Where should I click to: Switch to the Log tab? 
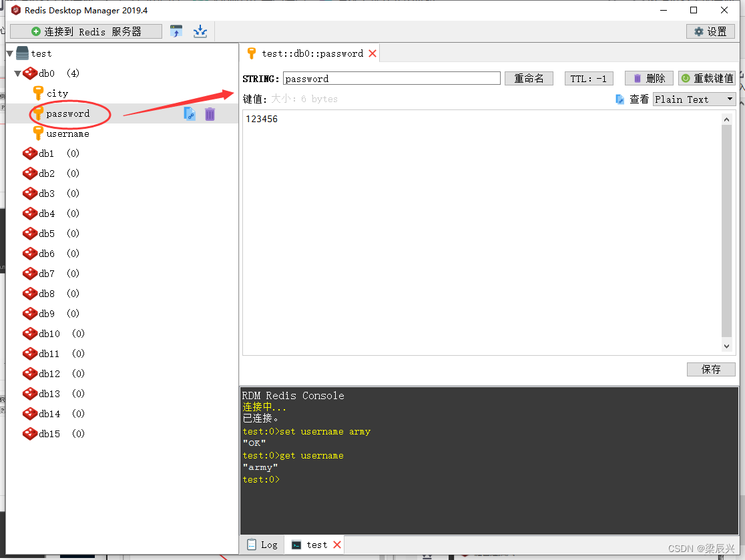click(262, 545)
